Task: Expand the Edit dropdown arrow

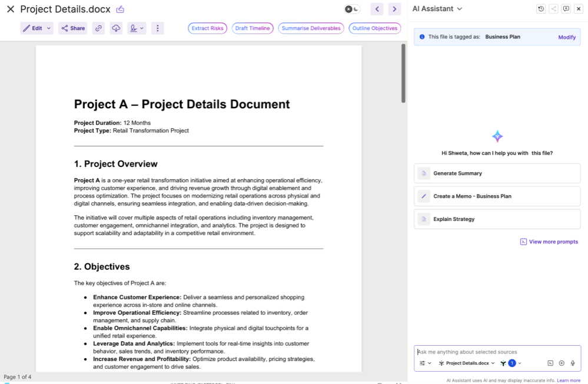Action: tap(49, 28)
